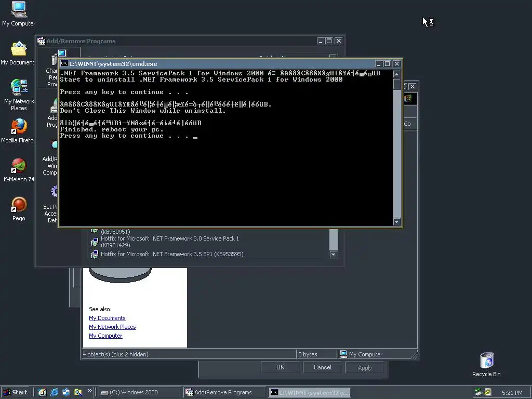Close the Add/Remove Programs window
Image resolution: width=532 pixels, height=399 pixels.
(x=338, y=41)
